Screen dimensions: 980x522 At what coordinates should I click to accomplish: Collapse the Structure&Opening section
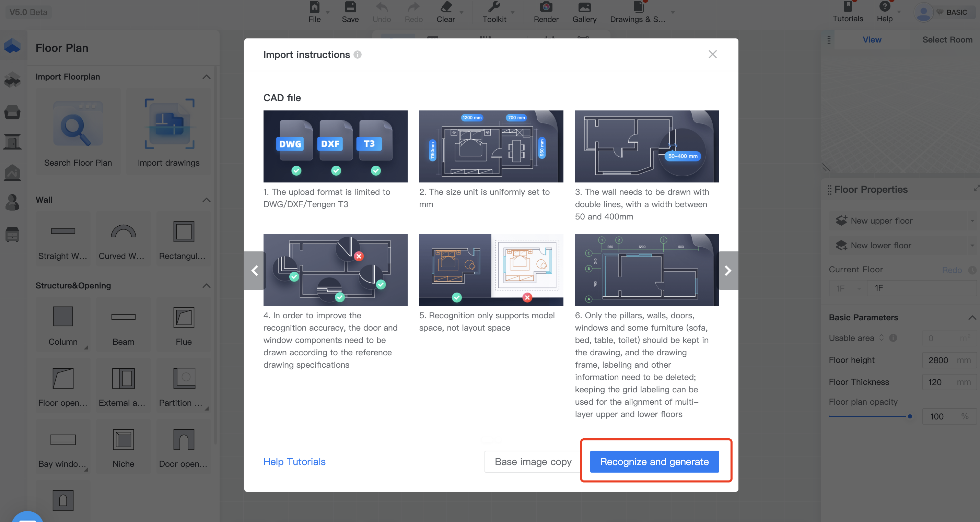tap(206, 285)
